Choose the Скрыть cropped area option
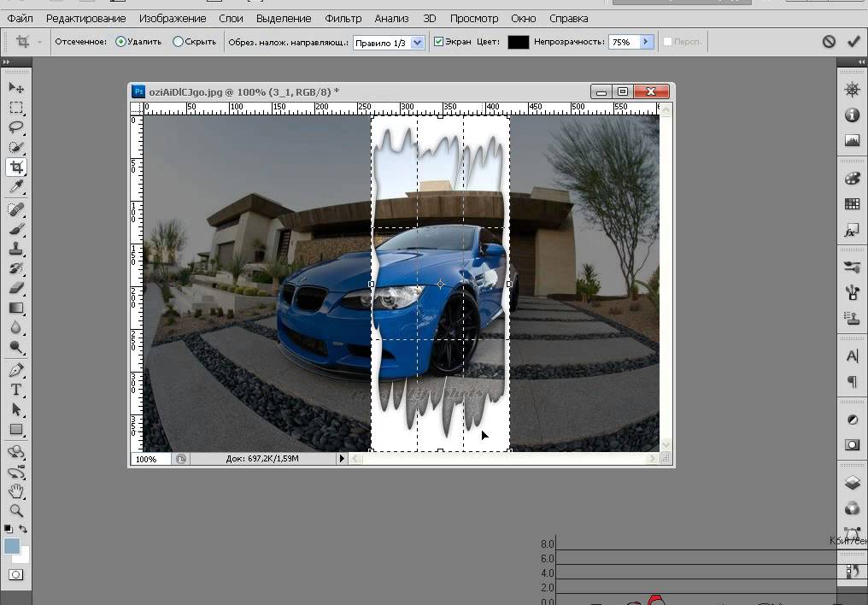The width and height of the screenshot is (868, 605). [194, 42]
